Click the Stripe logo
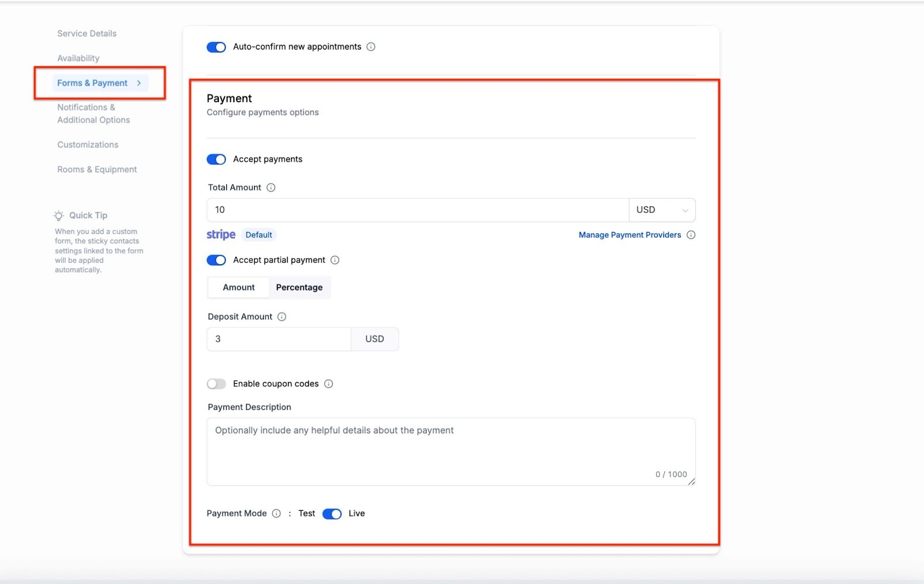 (x=221, y=235)
